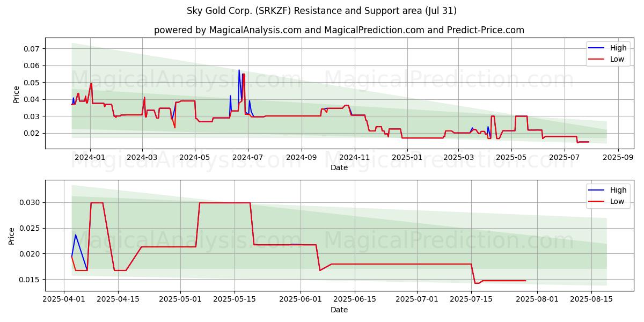The image size is (644, 322).
Task: Click the 0.025 price tick label
Action: (x=30, y=229)
